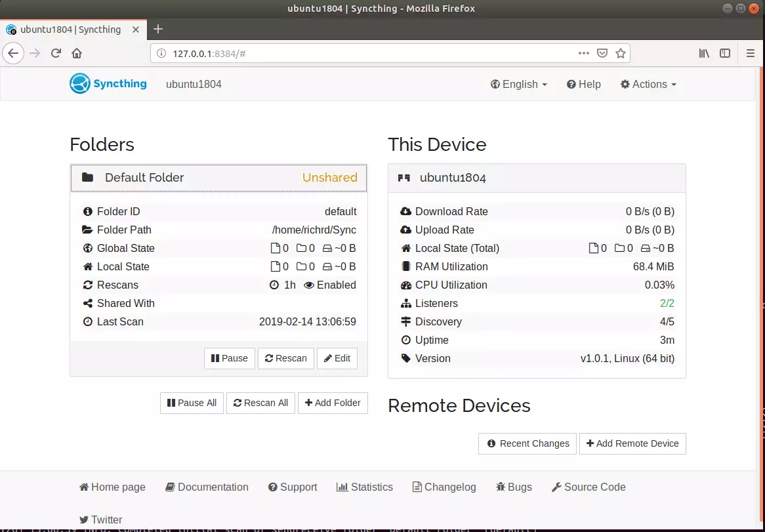This screenshot has width=765, height=532.
Task: Bookmark this page with the star icon
Action: (621, 53)
